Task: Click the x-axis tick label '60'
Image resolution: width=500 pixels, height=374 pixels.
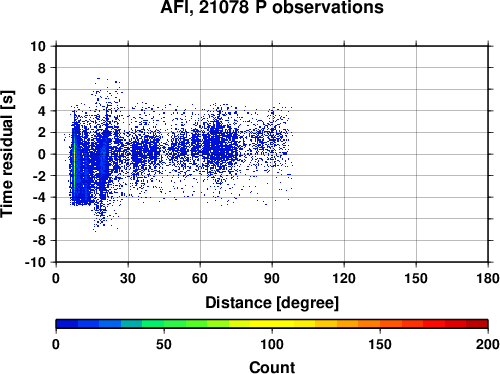Action: [x=200, y=278]
